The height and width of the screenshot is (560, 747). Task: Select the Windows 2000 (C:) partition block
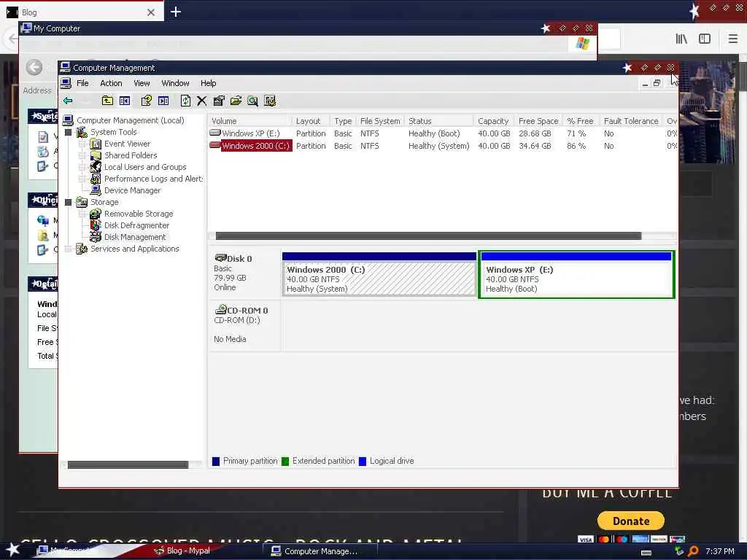pyautogui.click(x=379, y=274)
